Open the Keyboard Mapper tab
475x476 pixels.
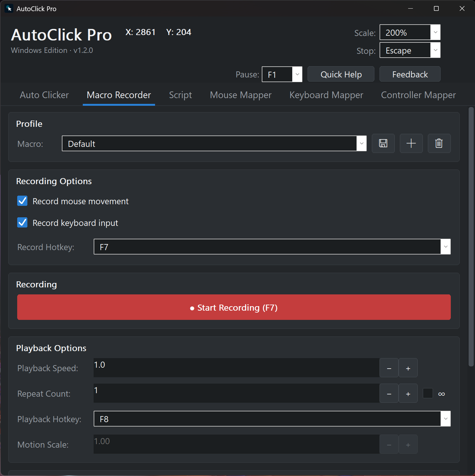(326, 95)
